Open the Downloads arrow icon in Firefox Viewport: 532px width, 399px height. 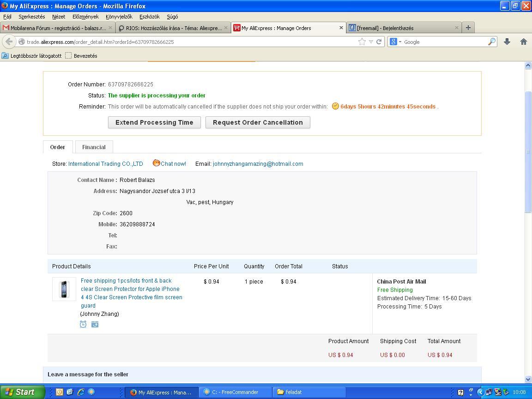pos(507,42)
